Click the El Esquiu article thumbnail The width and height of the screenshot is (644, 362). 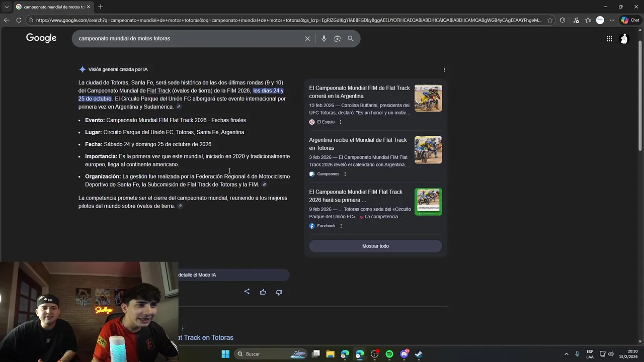[x=428, y=98]
